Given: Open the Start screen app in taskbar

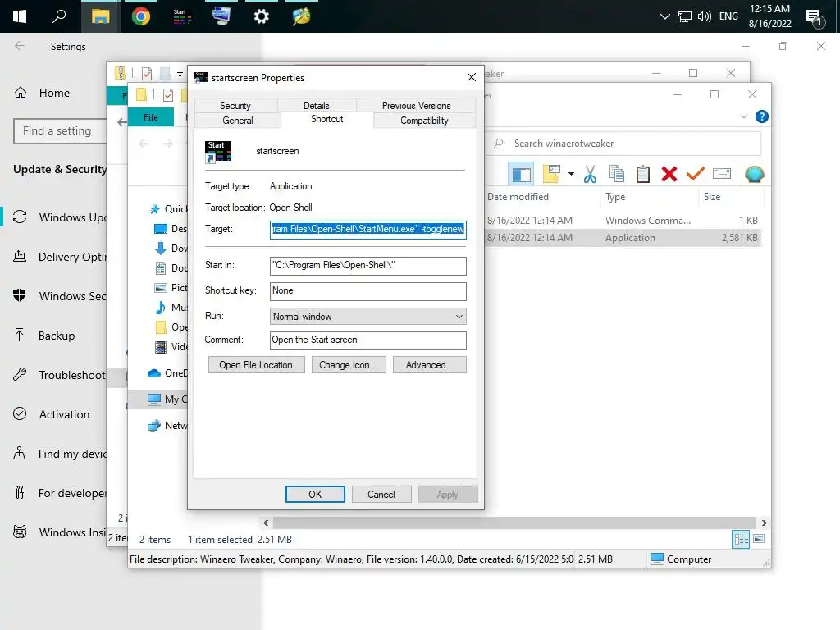Looking at the screenshot, I should (181, 16).
